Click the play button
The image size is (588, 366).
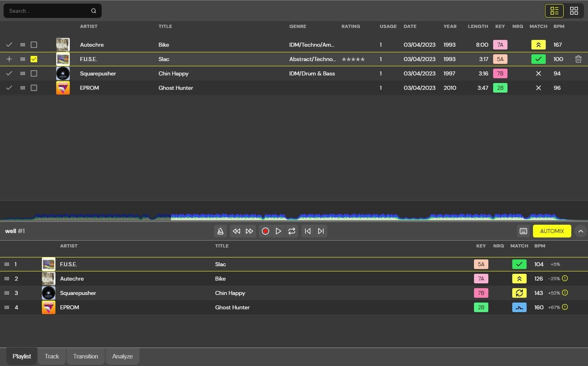278,231
